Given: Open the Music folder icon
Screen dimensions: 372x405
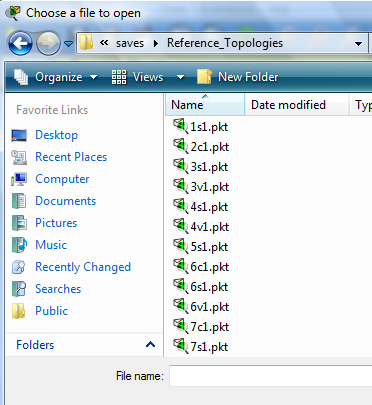Looking at the screenshot, I should pyautogui.click(x=19, y=245).
